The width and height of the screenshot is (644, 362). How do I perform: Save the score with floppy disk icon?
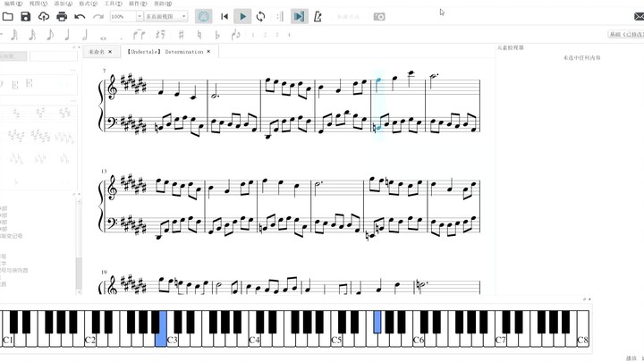click(x=25, y=16)
